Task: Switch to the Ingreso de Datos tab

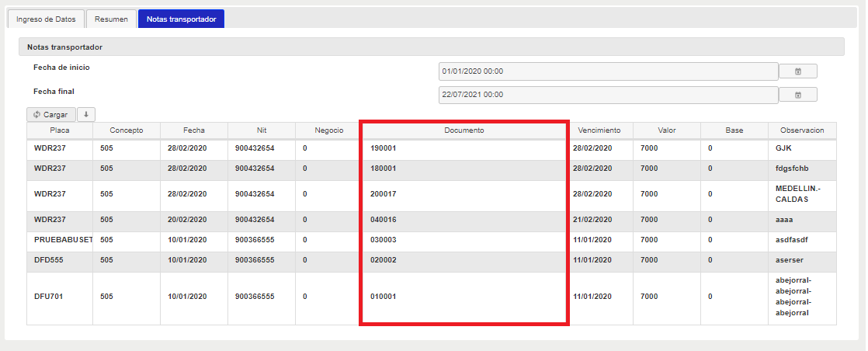Action: [x=46, y=19]
